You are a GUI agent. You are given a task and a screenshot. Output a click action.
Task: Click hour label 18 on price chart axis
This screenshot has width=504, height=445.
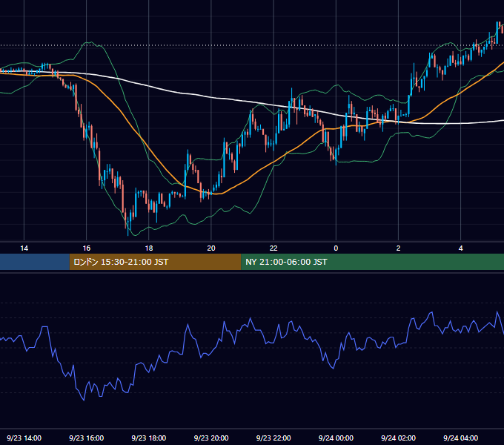(x=149, y=248)
